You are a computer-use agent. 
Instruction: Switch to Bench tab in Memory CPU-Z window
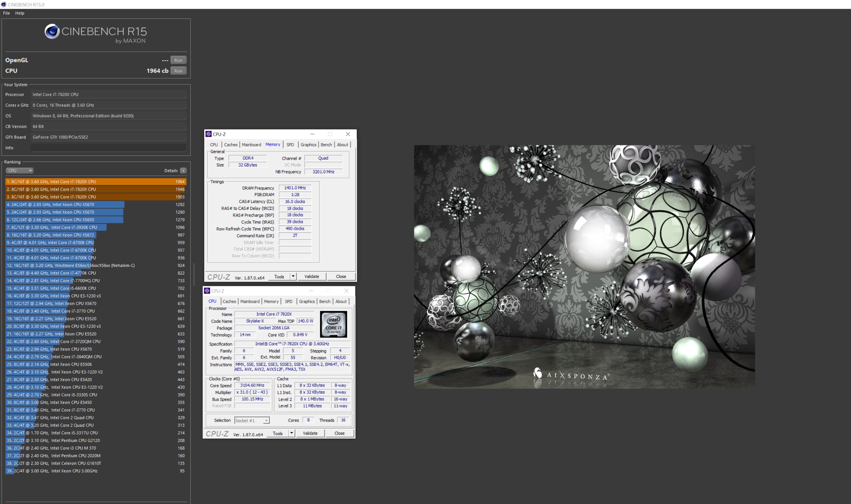326,145
